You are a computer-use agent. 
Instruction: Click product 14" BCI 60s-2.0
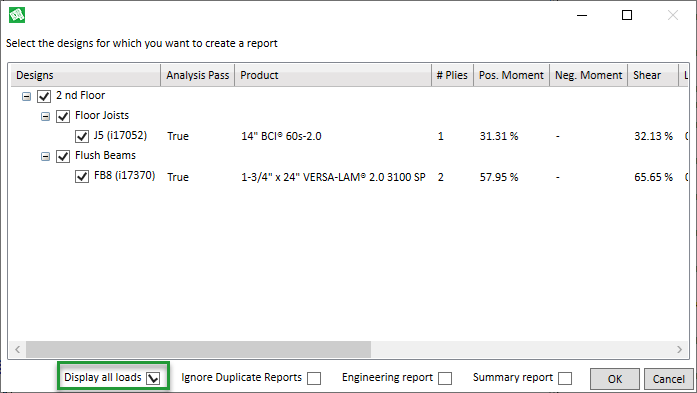pos(281,136)
